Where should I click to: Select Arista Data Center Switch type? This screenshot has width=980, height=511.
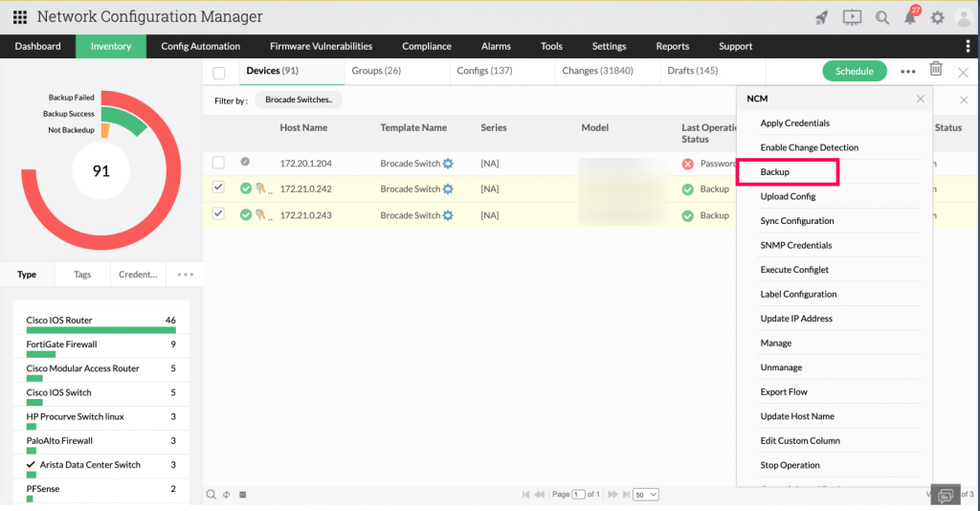coord(100,468)
